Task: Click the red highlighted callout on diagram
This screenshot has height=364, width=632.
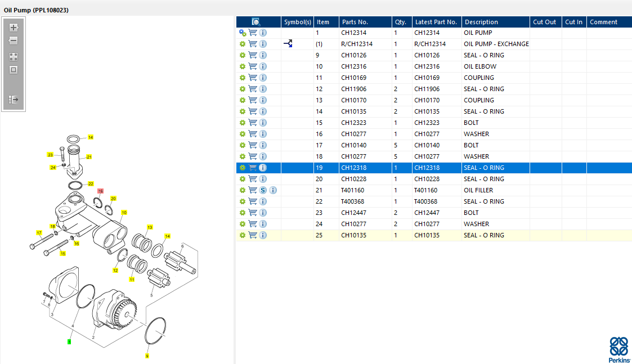Action: [100, 191]
